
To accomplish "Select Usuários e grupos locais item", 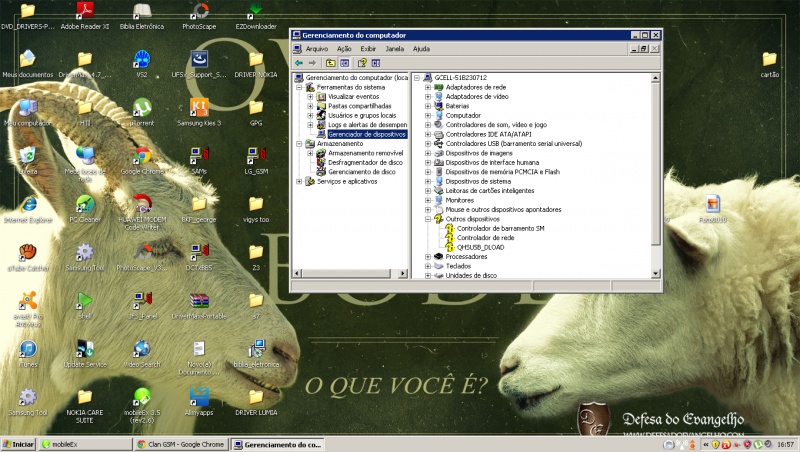I will pyautogui.click(x=362, y=115).
